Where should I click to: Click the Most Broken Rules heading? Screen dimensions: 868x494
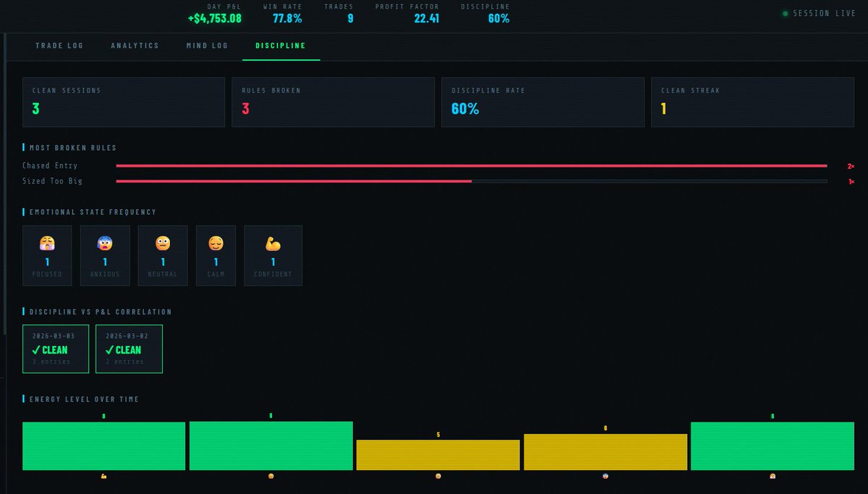pyautogui.click(x=73, y=148)
